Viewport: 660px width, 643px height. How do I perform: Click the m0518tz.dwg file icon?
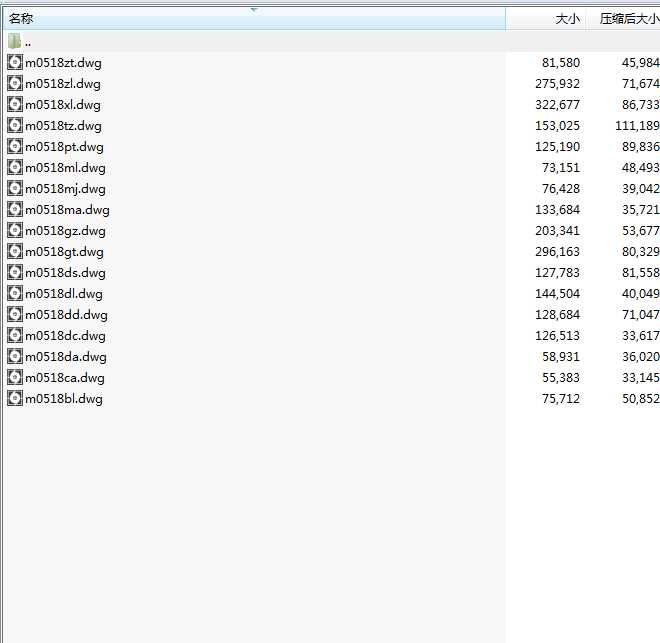(x=15, y=125)
